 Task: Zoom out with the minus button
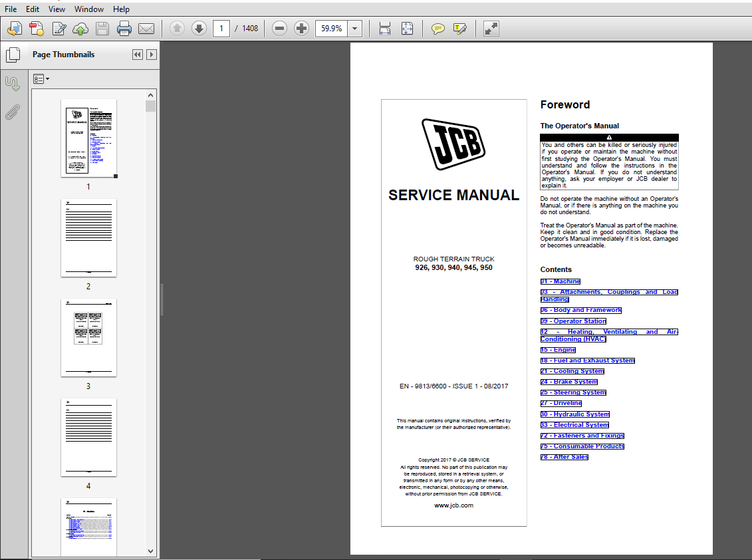pos(279,29)
